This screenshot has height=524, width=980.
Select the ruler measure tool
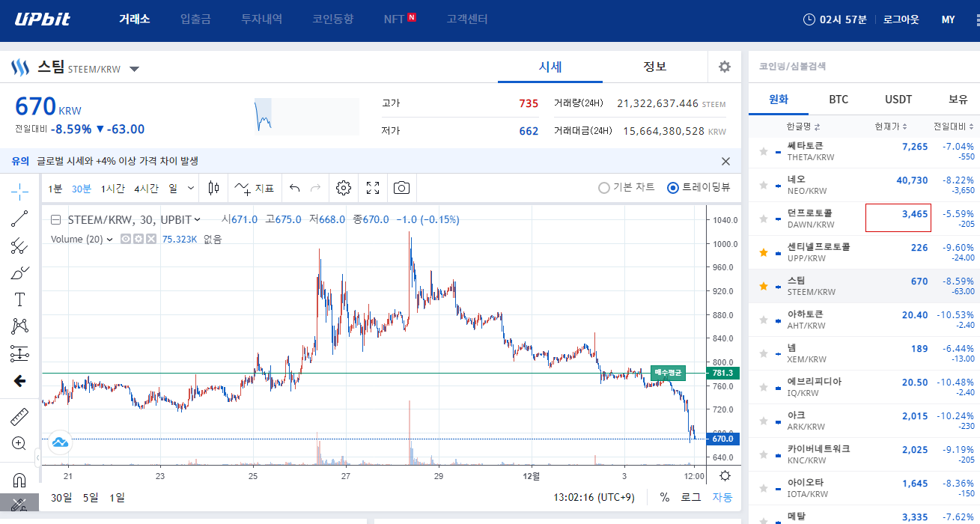[x=19, y=416]
